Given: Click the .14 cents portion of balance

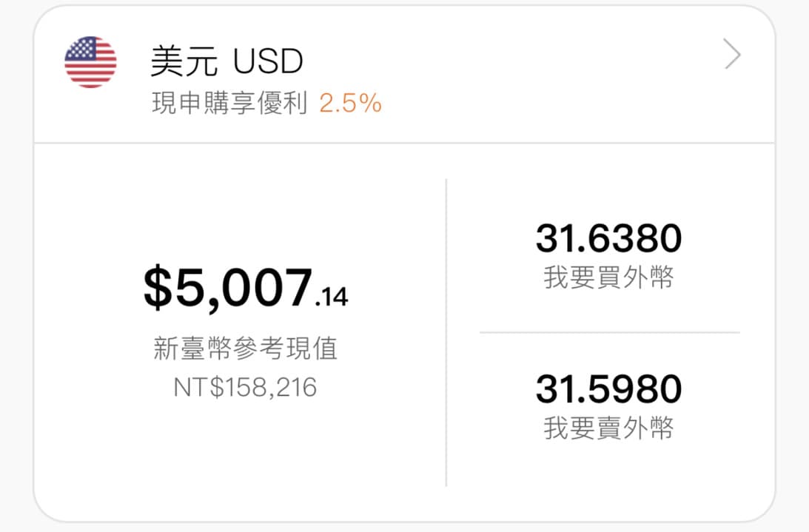Looking at the screenshot, I should coord(331,297).
